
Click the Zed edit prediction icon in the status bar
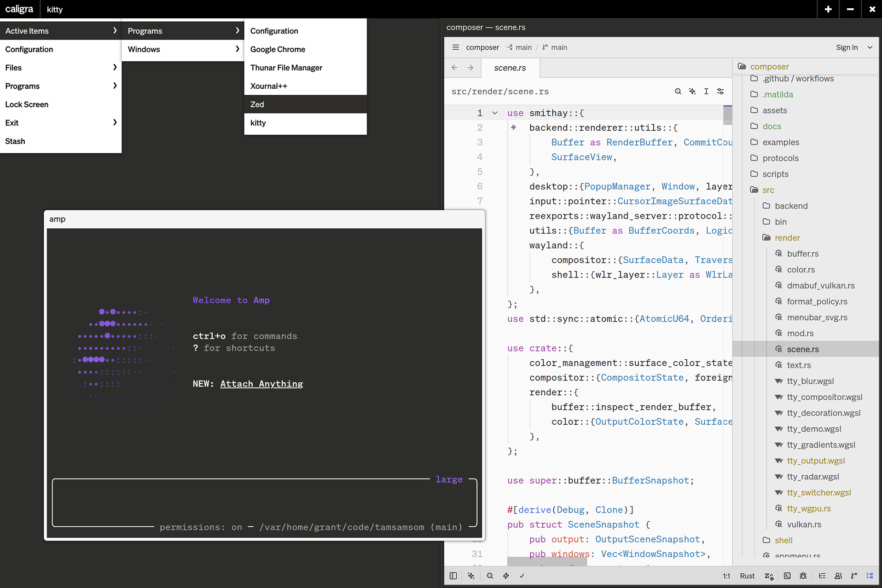769,576
